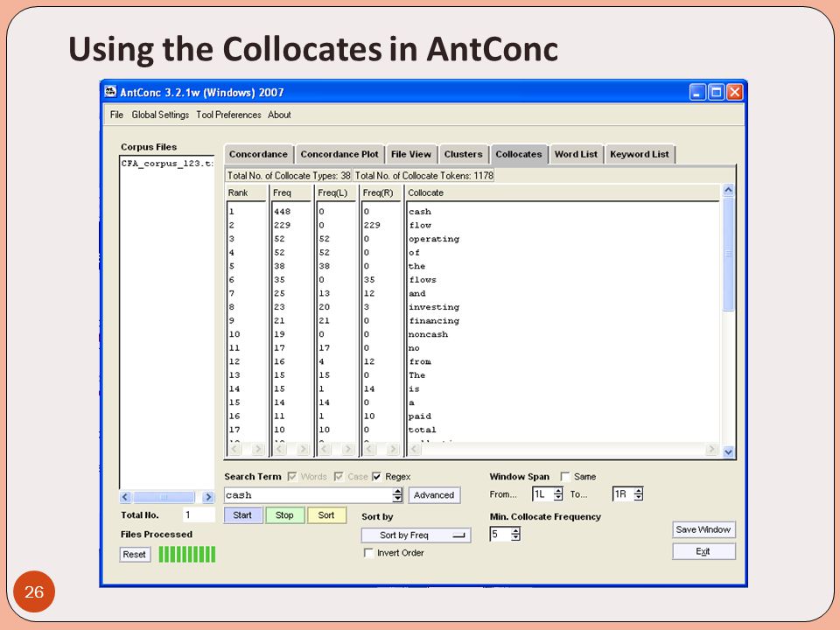Click the Exit button
This screenshot has height=630, width=840.
coord(703,551)
